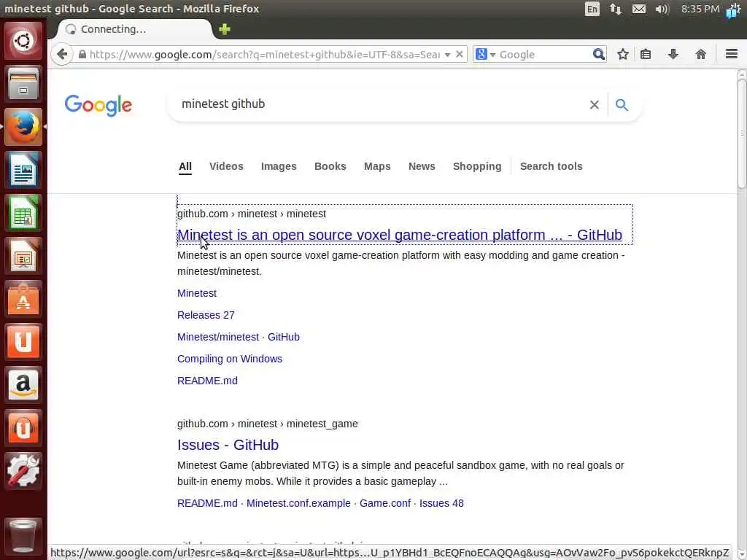Open the Trash launcher icon
The height and width of the screenshot is (560, 747).
click(x=23, y=536)
